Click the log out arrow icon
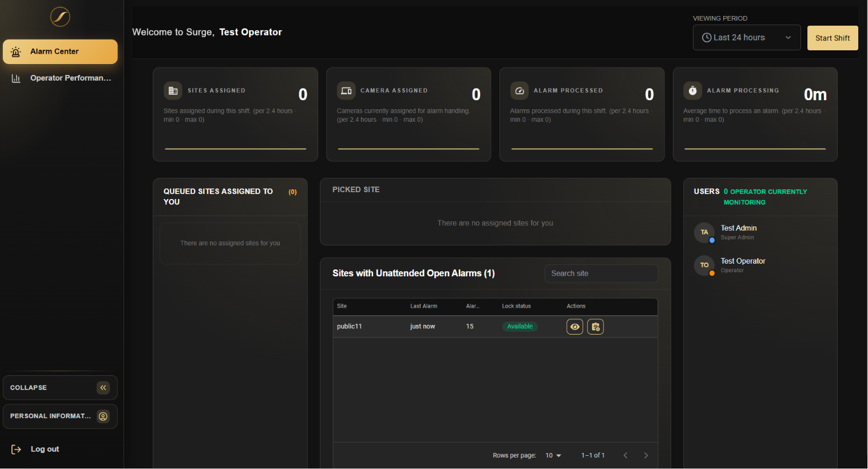The height and width of the screenshot is (469, 868). [16, 450]
